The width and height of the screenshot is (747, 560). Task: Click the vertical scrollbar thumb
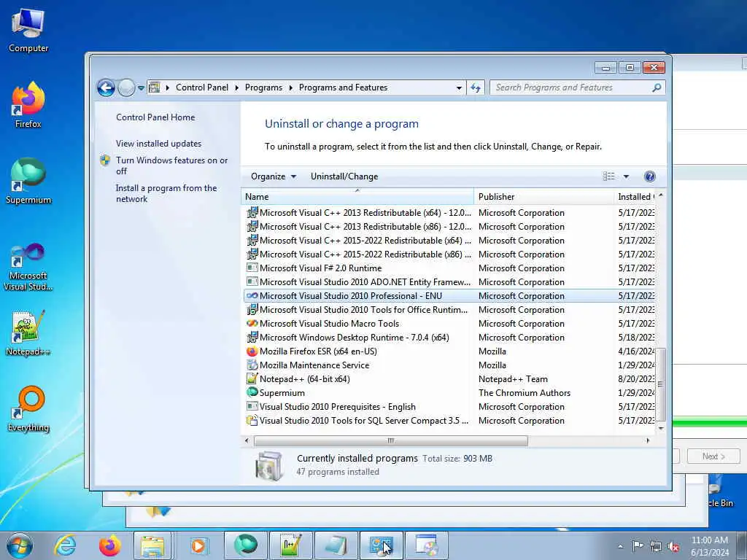tap(660, 385)
